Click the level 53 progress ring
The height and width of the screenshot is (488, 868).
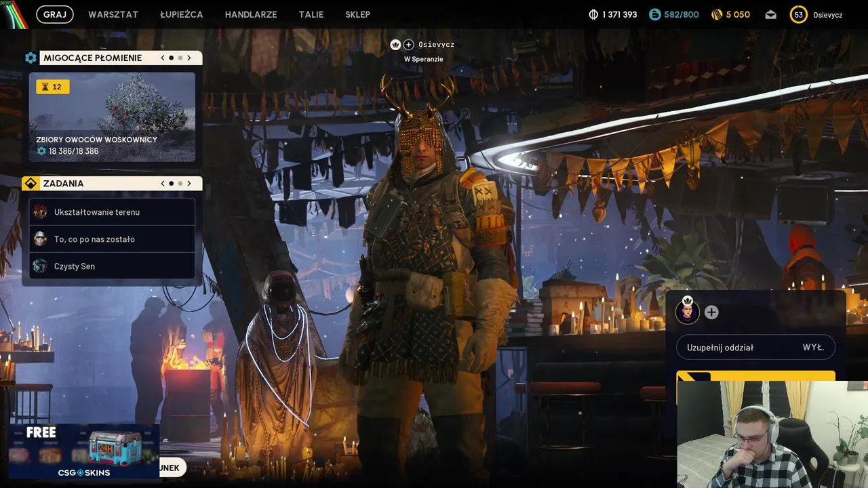click(x=799, y=14)
